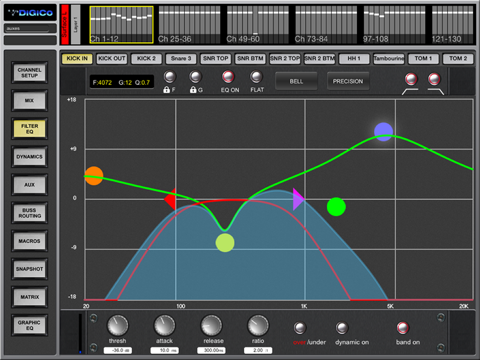The image size is (480, 360).
Task: Click the ratio value field
Action: click(x=258, y=350)
